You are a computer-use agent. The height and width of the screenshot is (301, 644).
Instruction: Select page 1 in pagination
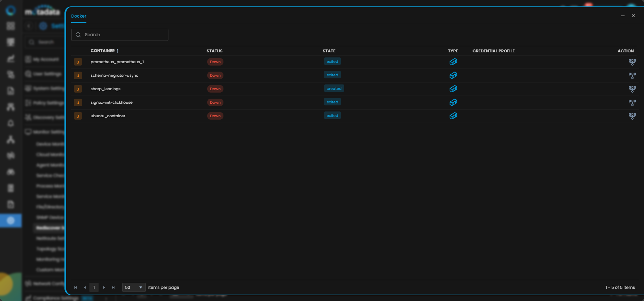(94, 287)
